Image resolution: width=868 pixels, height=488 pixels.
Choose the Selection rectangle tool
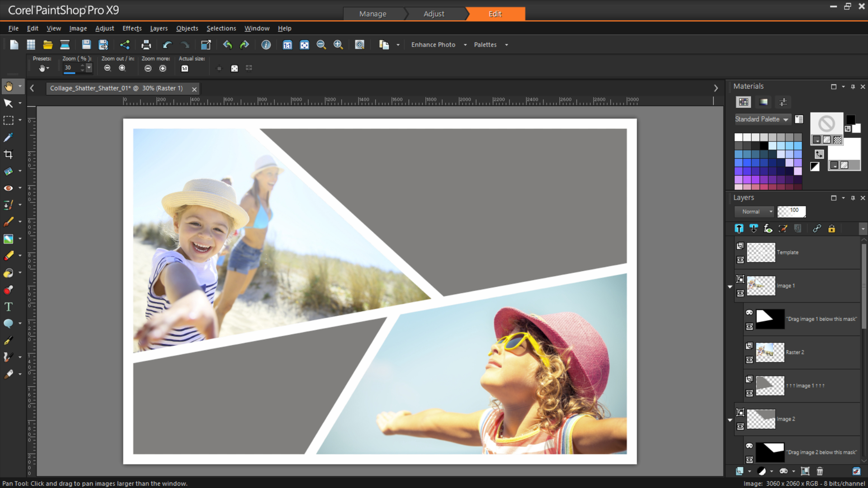(8, 120)
